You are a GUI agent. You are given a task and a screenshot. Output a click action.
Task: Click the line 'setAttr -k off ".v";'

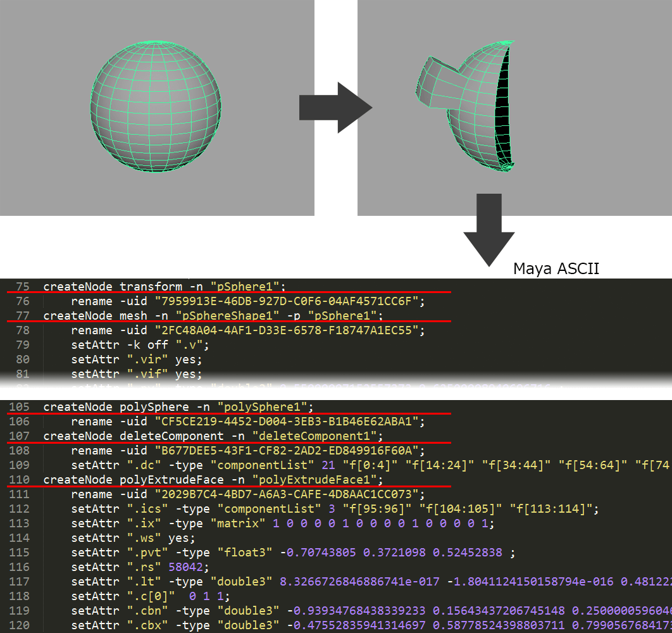point(140,345)
